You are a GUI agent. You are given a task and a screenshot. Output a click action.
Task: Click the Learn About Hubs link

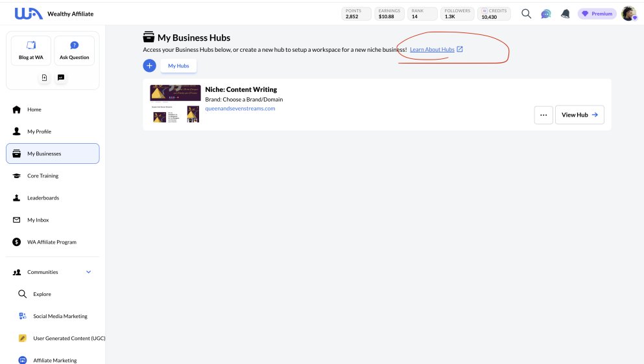(432, 50)
